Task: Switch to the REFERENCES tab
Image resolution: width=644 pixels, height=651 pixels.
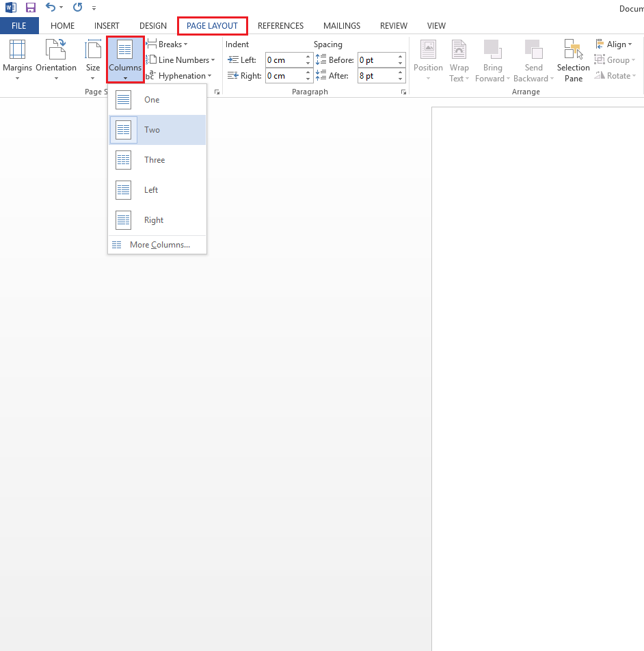Action: click(281, 25)
